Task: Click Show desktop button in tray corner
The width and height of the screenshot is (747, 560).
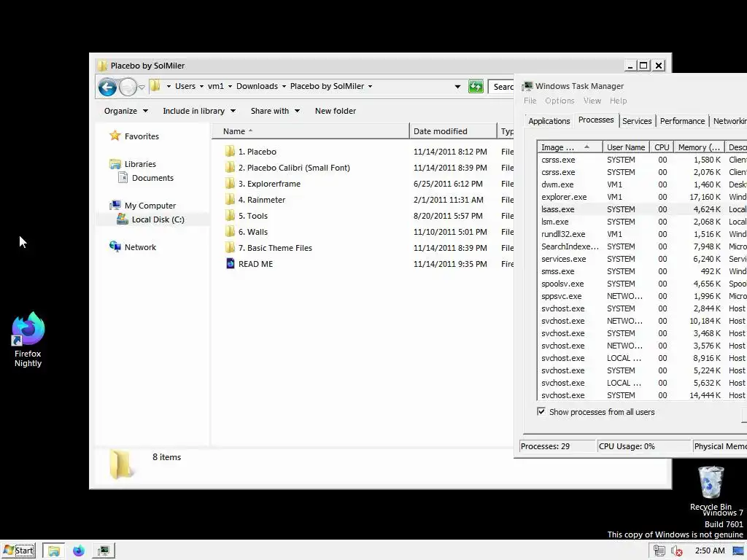Action: tap(738, 551)
